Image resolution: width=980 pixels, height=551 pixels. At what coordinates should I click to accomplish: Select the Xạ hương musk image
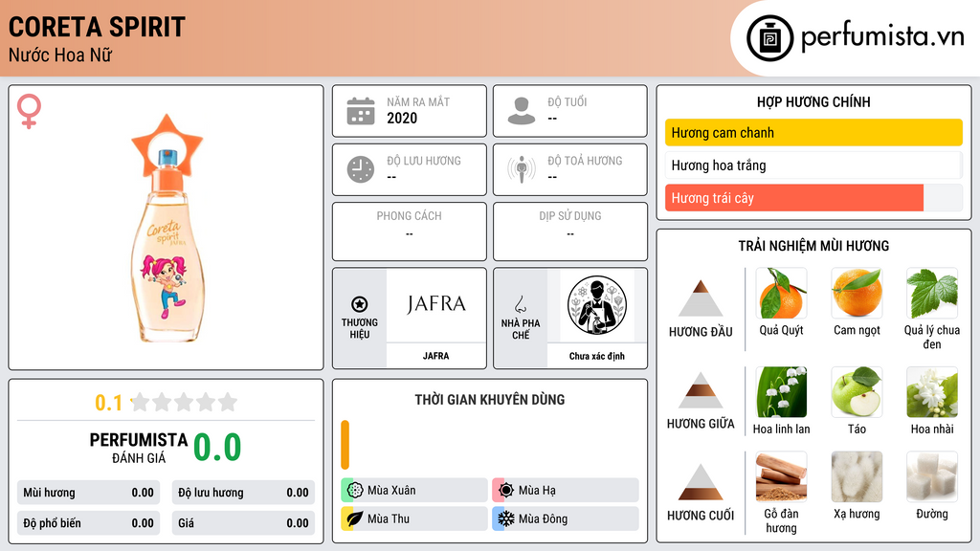pyautogui.click(x=857, y=476)
